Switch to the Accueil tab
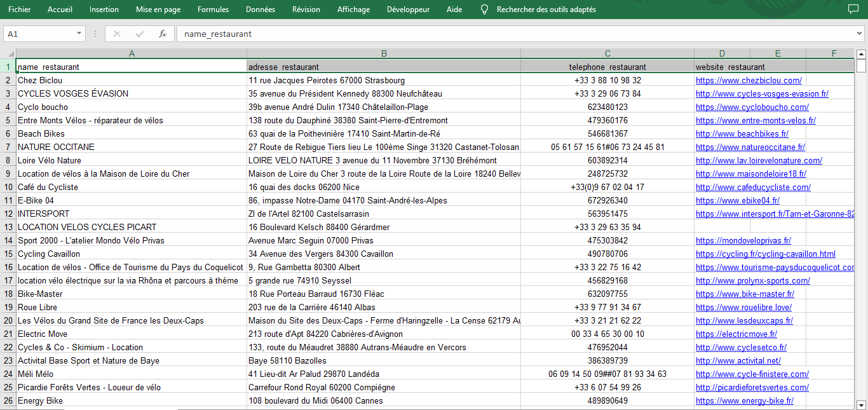Screen dimensions: 868x410 click(60, 10)
